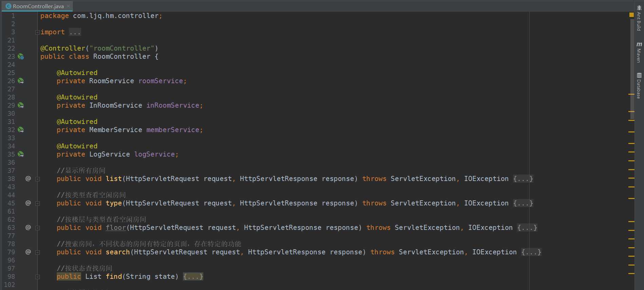Image resolution: width=644 pixels, height=290 pixels.
Task: Click the @ gutter marker for list method
Action: (28, 179)
